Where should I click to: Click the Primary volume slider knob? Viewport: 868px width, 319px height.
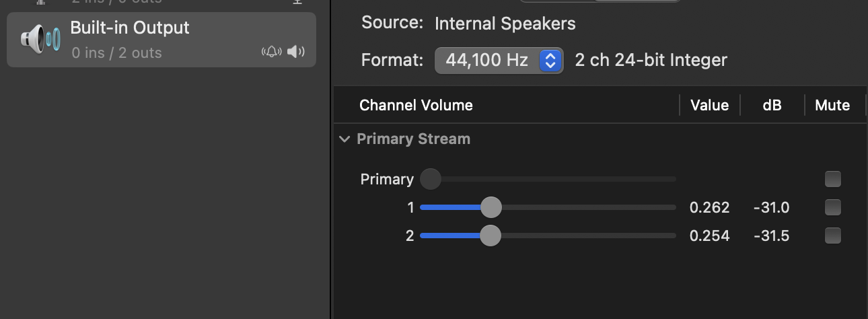click(x=430, y=179)
